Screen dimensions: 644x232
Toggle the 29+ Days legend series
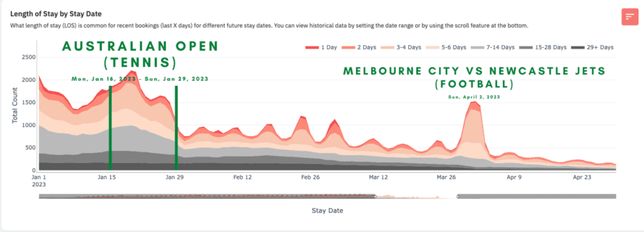coord(592,47)
